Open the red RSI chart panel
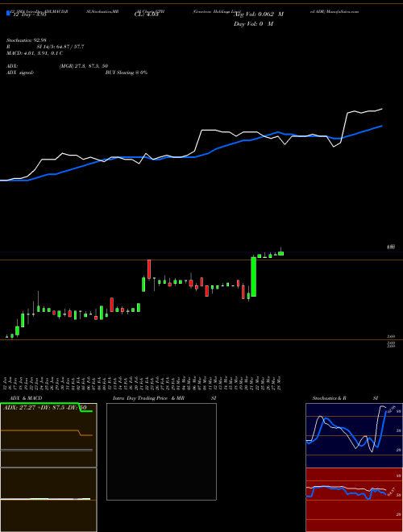Screen dimensions: 403x532 354,500
